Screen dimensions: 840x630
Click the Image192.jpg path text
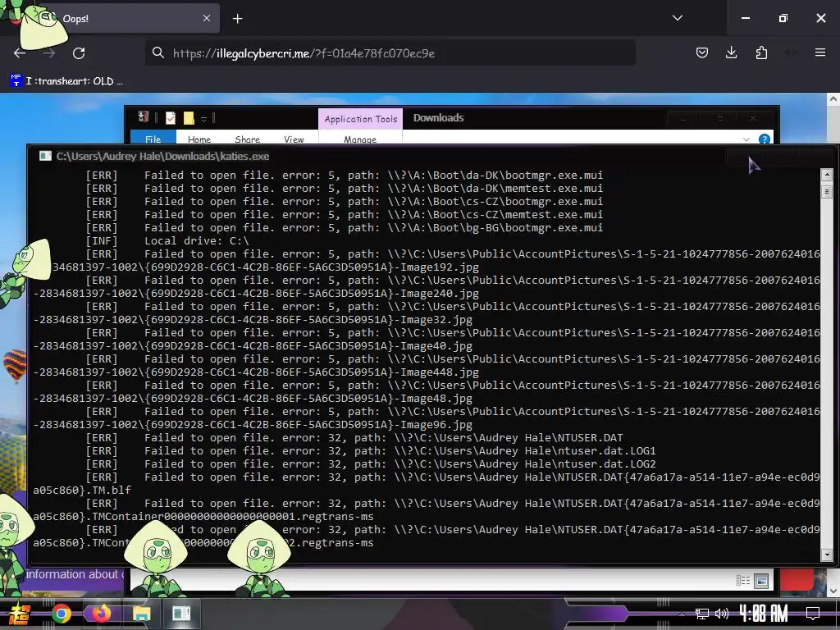[x=440, y=267]
